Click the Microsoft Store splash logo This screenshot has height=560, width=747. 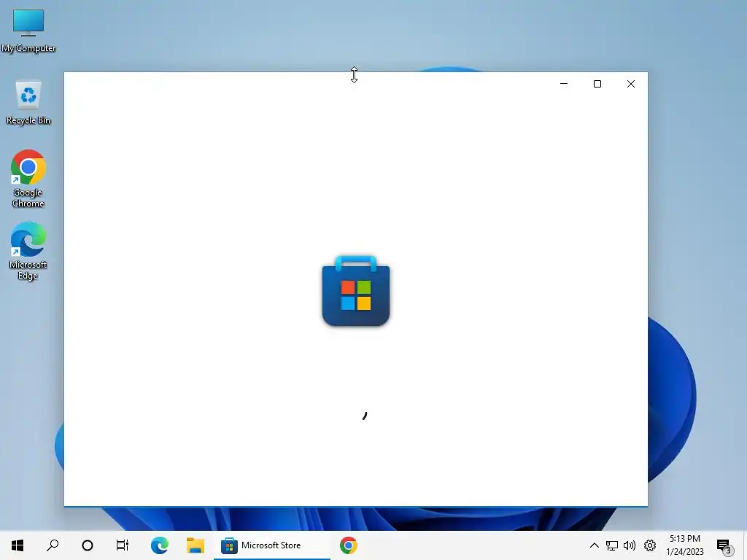click(356, 291)
